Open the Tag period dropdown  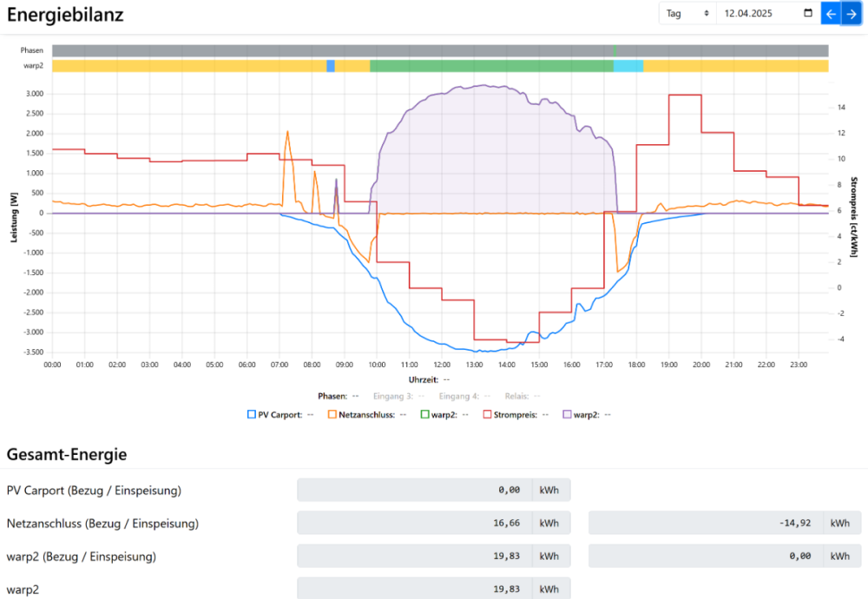coord(687,14)
